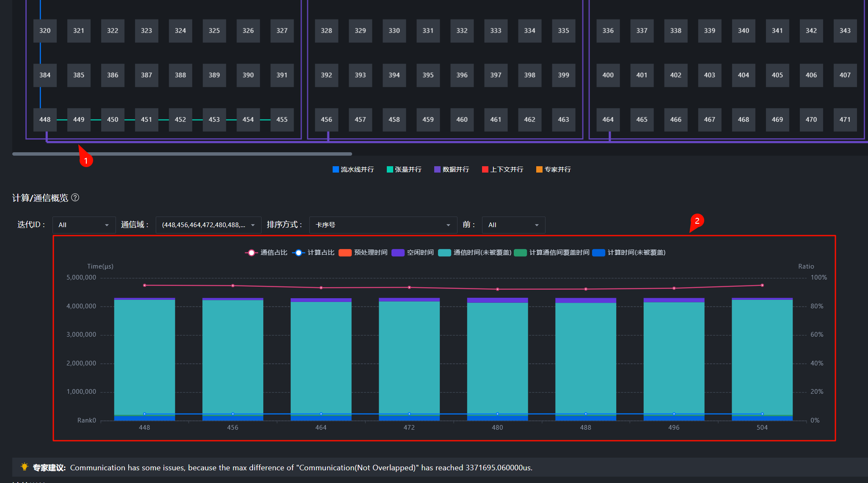The height and width of the screenshot is (483, 868).
Task: Click the bar for rank 480
Action: tap(497, 359)
